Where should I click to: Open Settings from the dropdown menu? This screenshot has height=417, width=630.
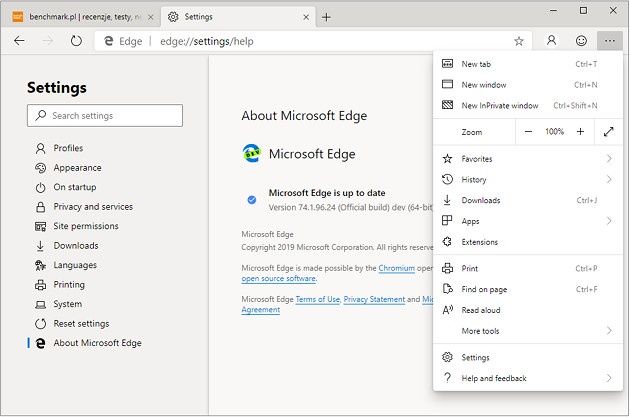coord(528,358)
